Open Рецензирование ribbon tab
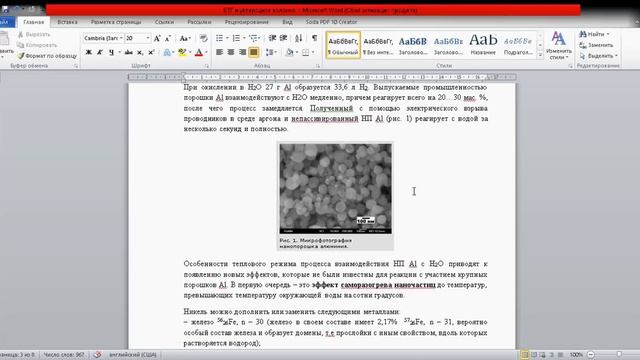 (247, 22)
